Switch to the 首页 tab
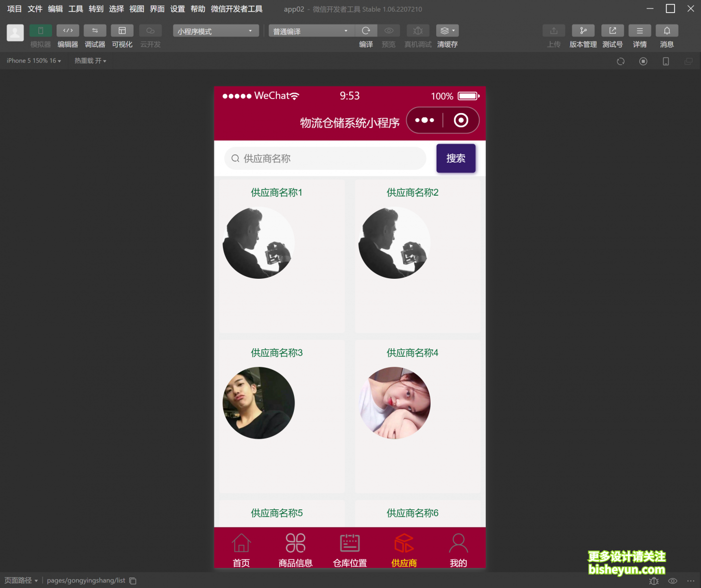 pos(241,549)
